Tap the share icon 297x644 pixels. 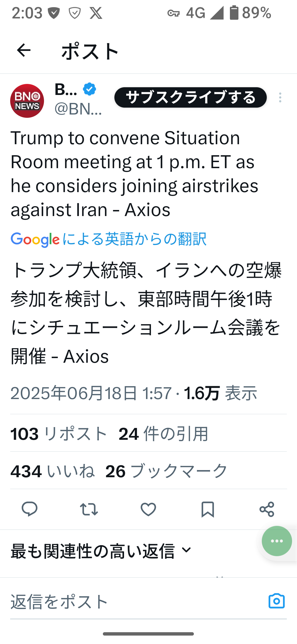pos(267,509)
